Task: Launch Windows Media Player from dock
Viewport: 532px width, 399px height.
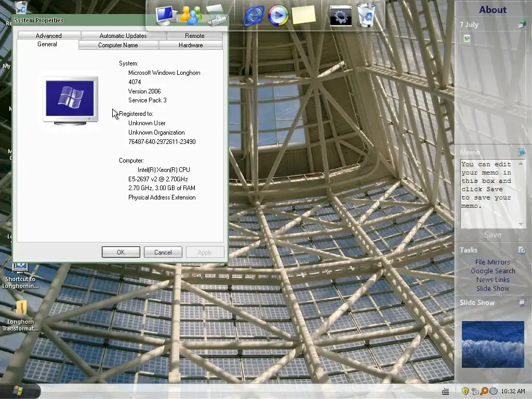Action: click(x=278, y=15)
